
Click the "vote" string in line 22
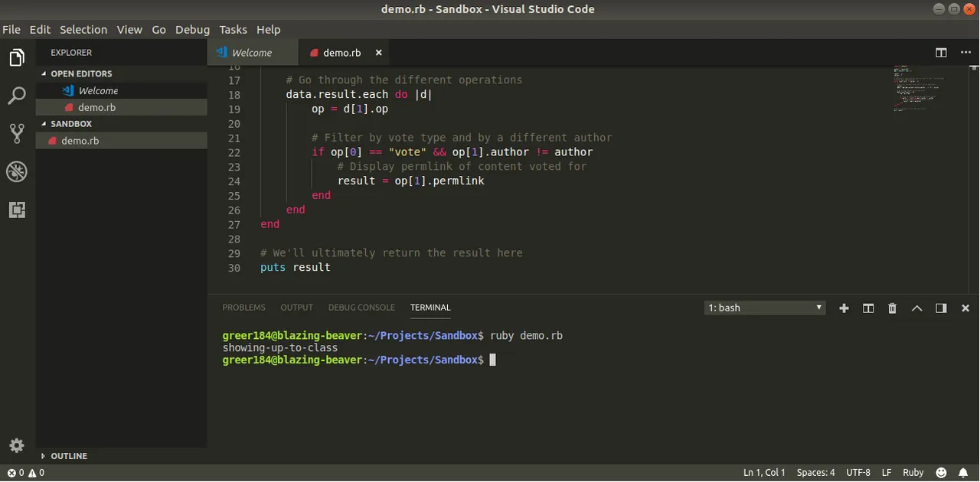407,151
